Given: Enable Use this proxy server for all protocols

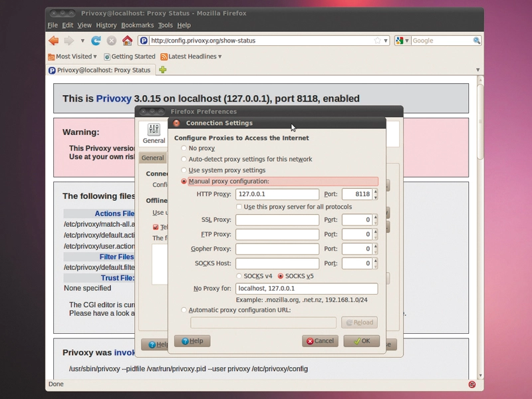Looking at the screenshot, I should click(239, 207).
